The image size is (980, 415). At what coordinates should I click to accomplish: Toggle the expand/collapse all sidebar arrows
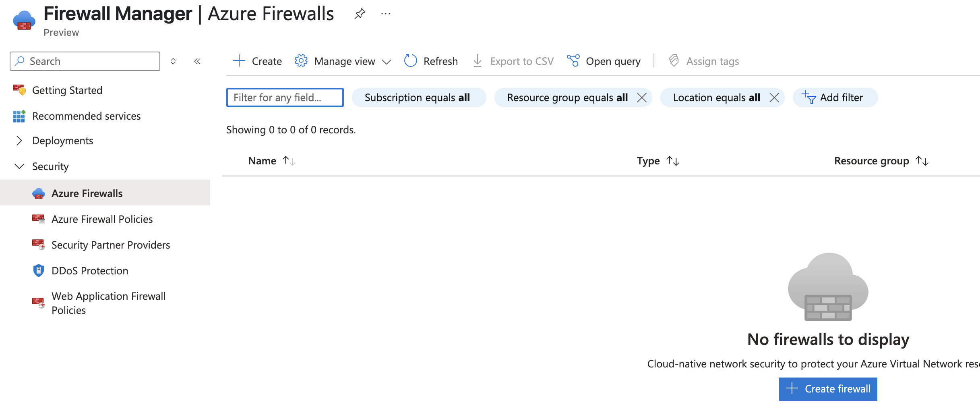click(173, 61)
